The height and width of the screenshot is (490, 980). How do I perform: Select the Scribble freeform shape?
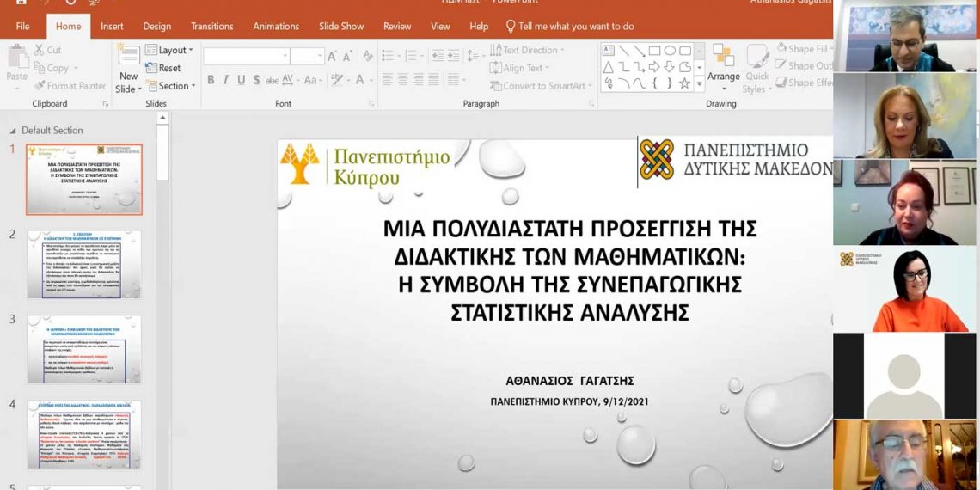point(609,83)
